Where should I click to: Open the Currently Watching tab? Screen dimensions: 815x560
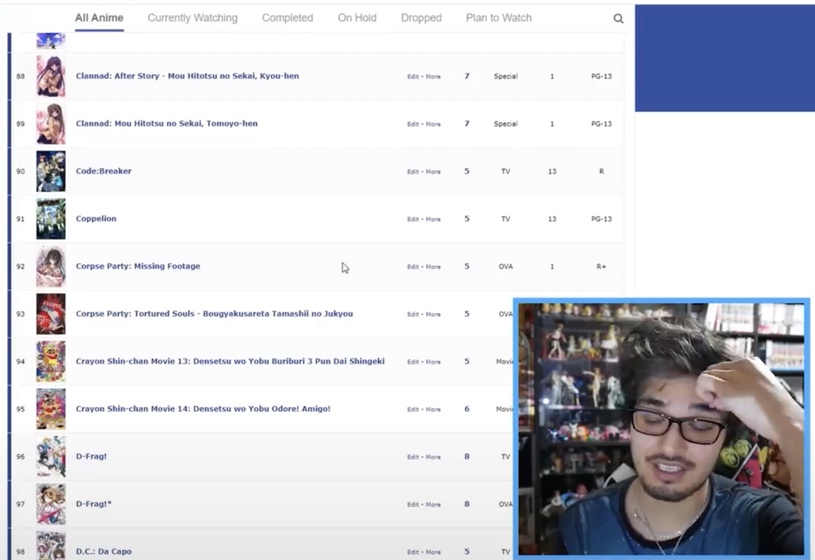point(192,18)
